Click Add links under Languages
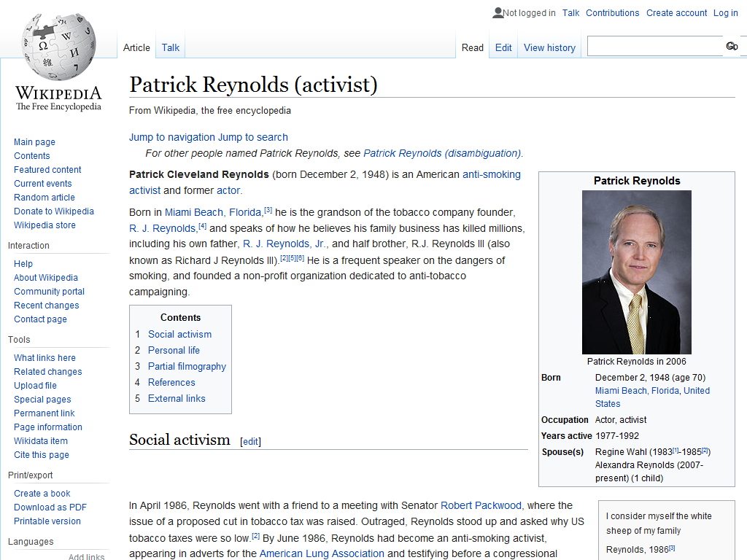This screenshot has width=747, height=560. [86, 556]
